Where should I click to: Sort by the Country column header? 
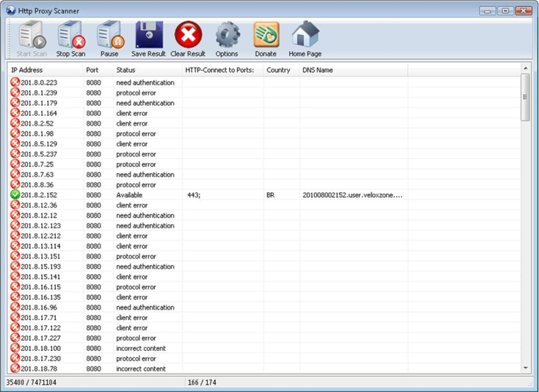tap(281, 70)
